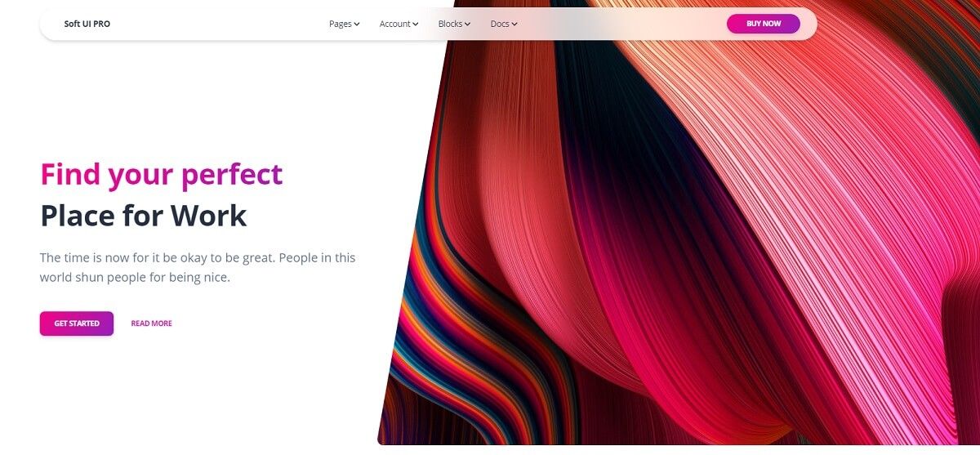The width and height of the screenshot is (980, 455).
Task: Open the Pages dropdown menu
Action: (345, 24)
